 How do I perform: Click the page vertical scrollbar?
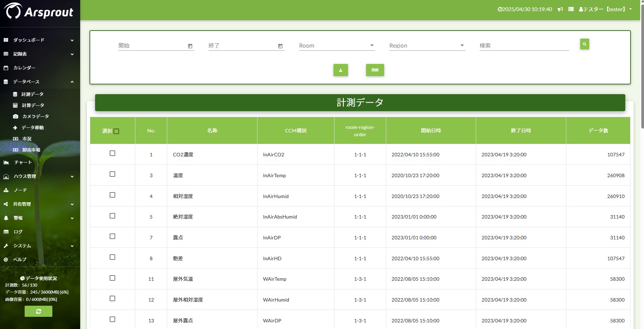pos(642,66)
